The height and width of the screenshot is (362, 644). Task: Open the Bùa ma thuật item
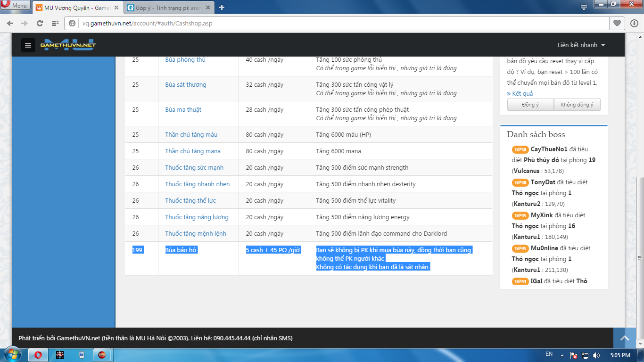click(183, 110)
